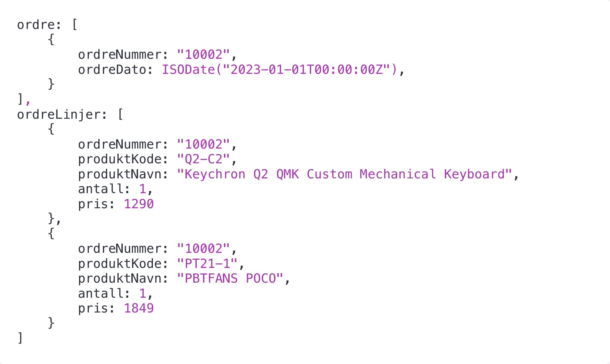Click the "PT21-1" produktKode value
Screen dimensions: 610x364
click(207, 264)
